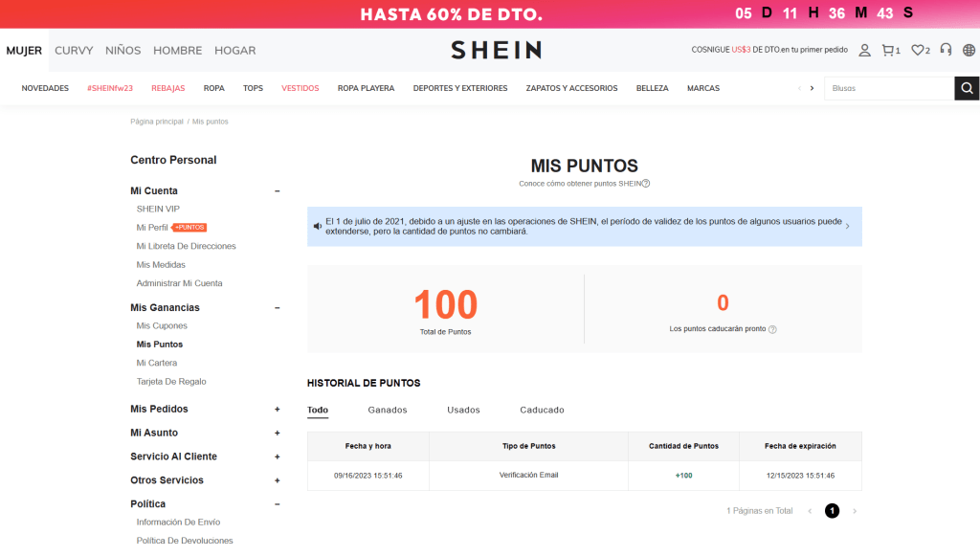This screenshot has height=556, width=980.
Task: Select the HOMBRE department tab
Action: pyautogui.click(x=177, y=51)
